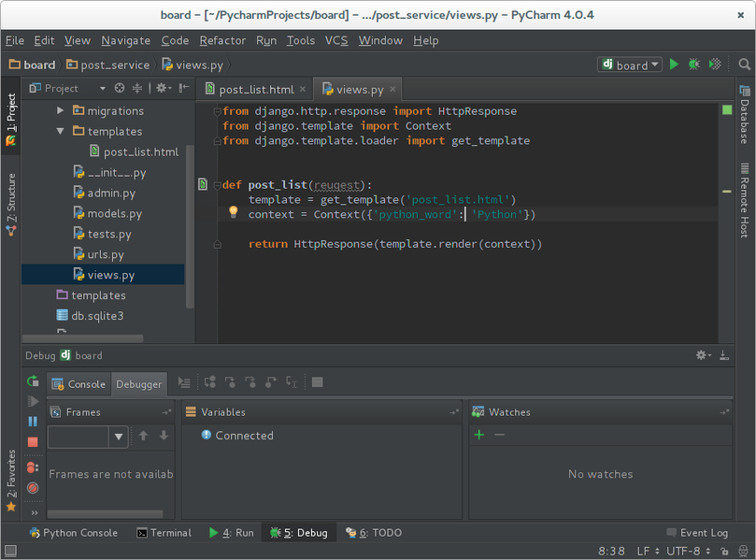Open the Refactor menu

(x=222, y=40)
